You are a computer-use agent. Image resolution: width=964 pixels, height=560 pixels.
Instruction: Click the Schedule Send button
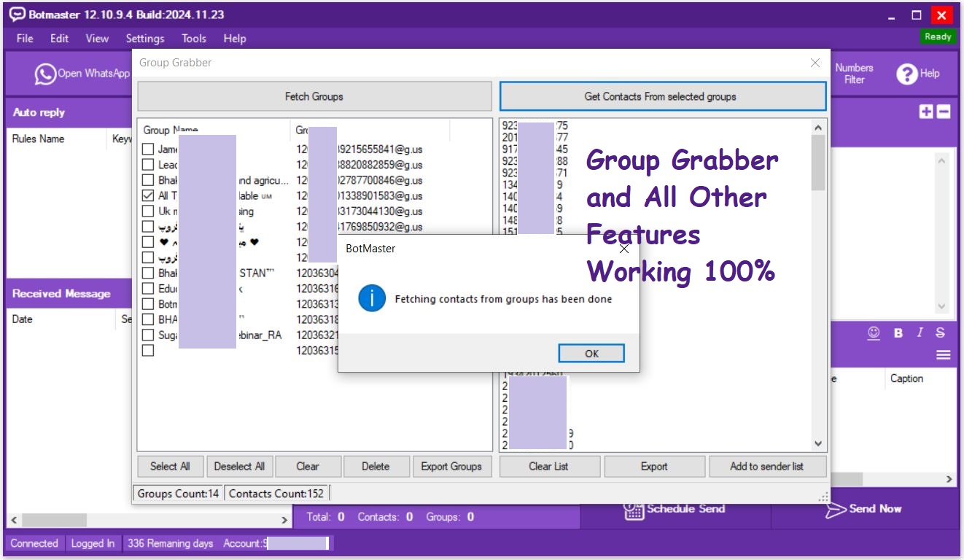tap(675, 510)
